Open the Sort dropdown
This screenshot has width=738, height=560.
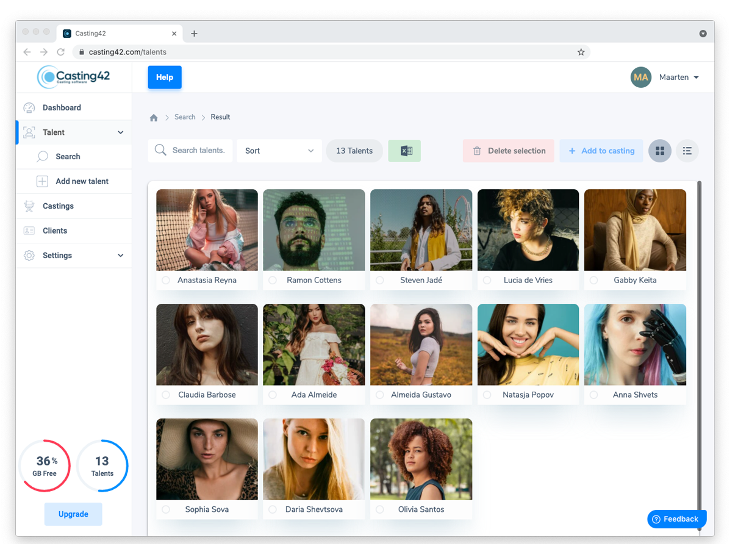279,151
